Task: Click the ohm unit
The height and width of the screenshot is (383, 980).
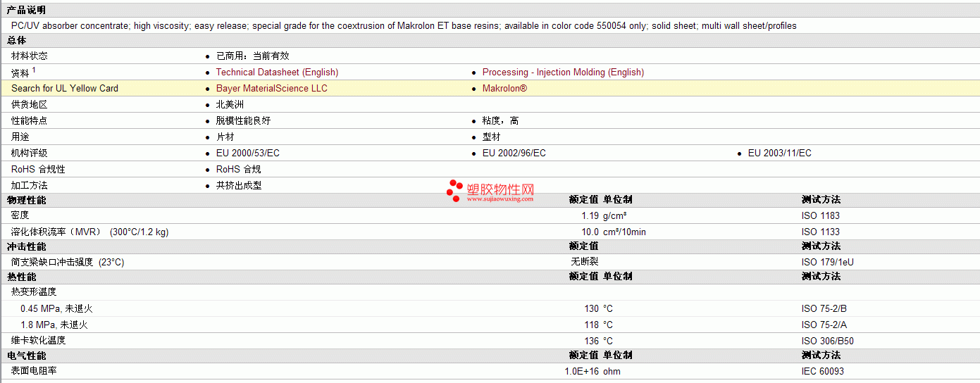Action: tap(612, 371)
